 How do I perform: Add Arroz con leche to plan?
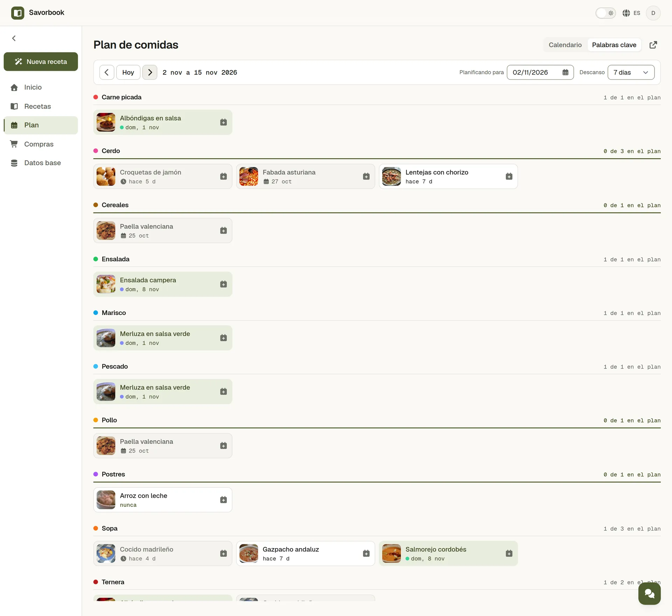(223, 500)
